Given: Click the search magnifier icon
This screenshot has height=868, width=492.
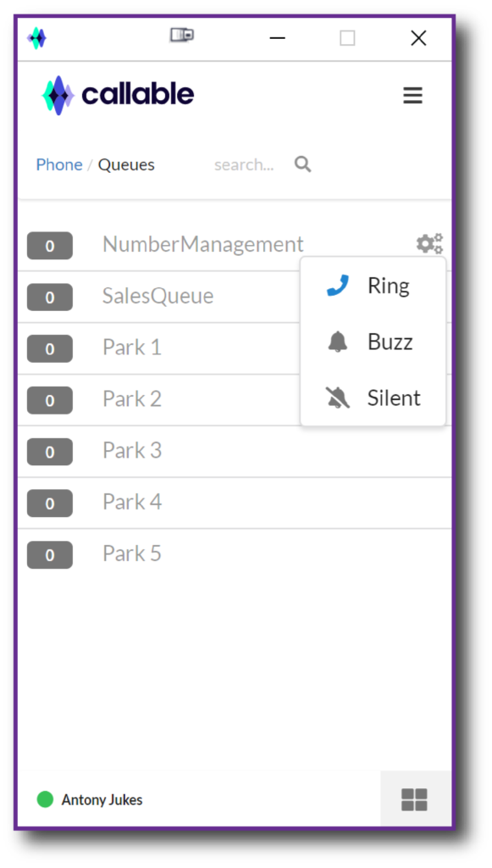Looking at the screenshot, I should pyautogui.click(x=302, y=164).
